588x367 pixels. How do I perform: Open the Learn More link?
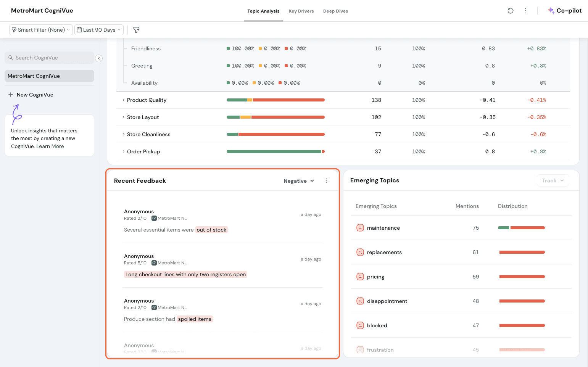tap(50, 146)
